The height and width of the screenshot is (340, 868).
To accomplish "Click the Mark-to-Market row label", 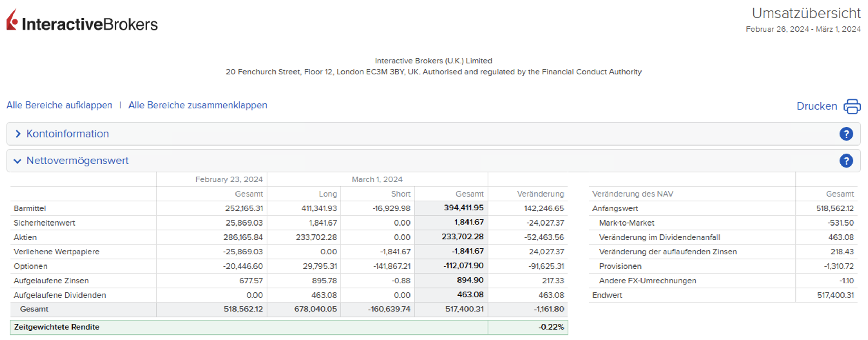I will (626, 223).
